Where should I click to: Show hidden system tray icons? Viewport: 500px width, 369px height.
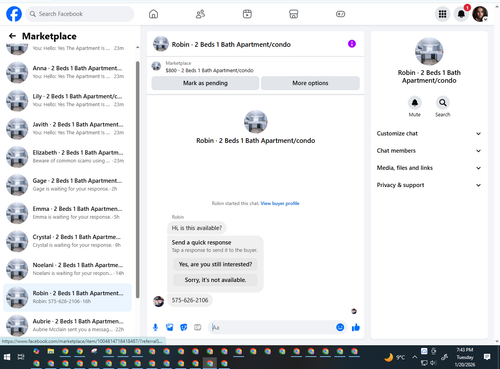[x=414, y=357]
